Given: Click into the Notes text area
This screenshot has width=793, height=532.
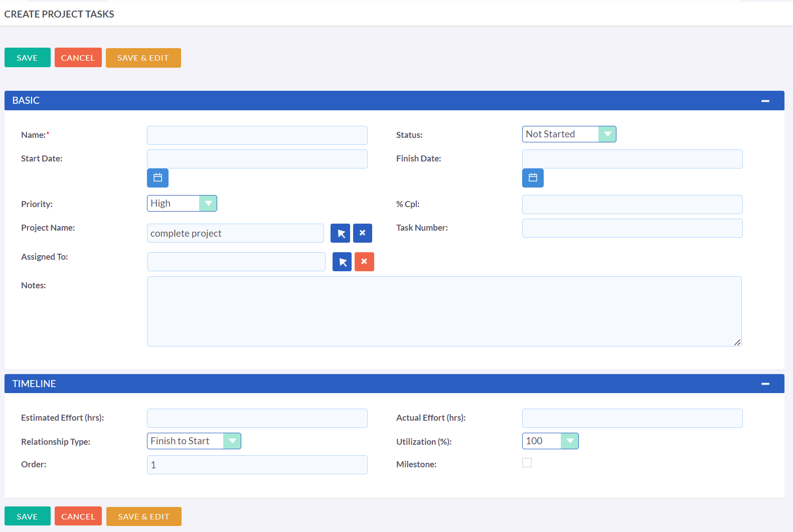Looking at the screenshot, I should [444, 311].
